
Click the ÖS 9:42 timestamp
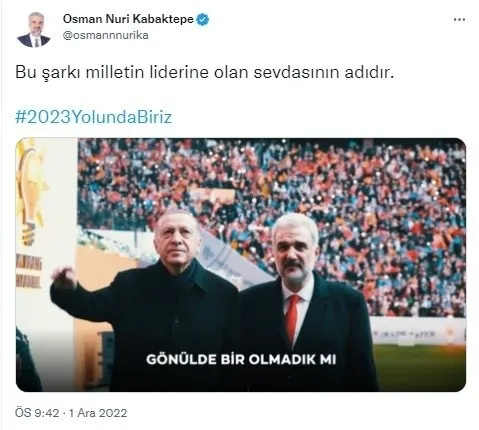pos(37,413)
